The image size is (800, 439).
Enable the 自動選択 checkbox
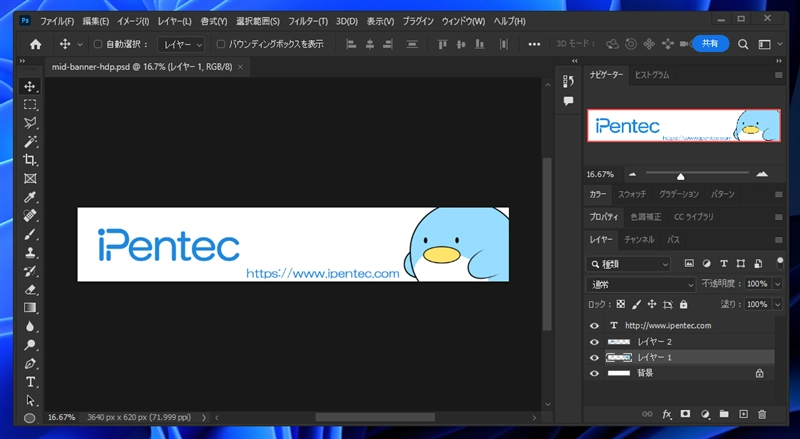point(97,44)
